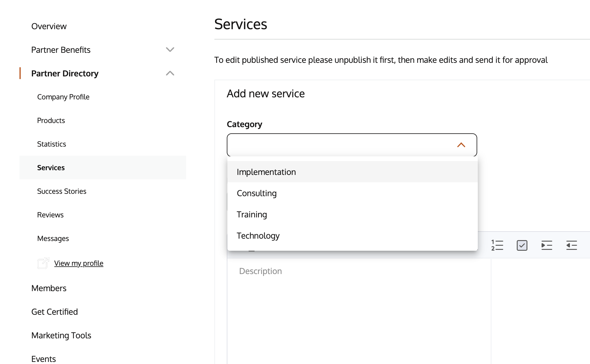Expand the Partner Benefits section chevron
Viewport: 590px width, 364px height.
point(170,50)
